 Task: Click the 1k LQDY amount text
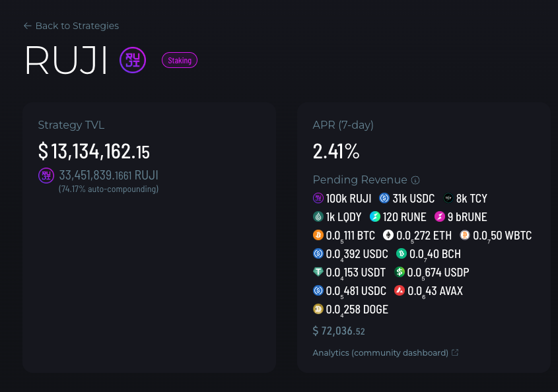point(343,217)
